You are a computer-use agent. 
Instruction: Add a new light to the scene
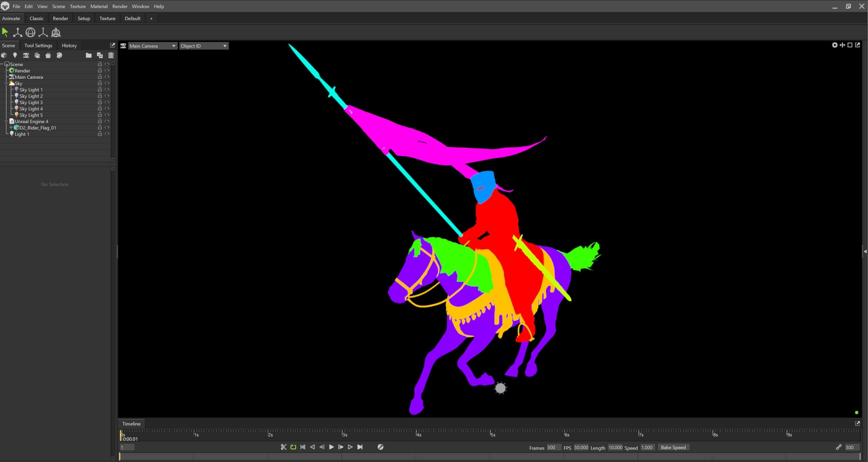15,55
